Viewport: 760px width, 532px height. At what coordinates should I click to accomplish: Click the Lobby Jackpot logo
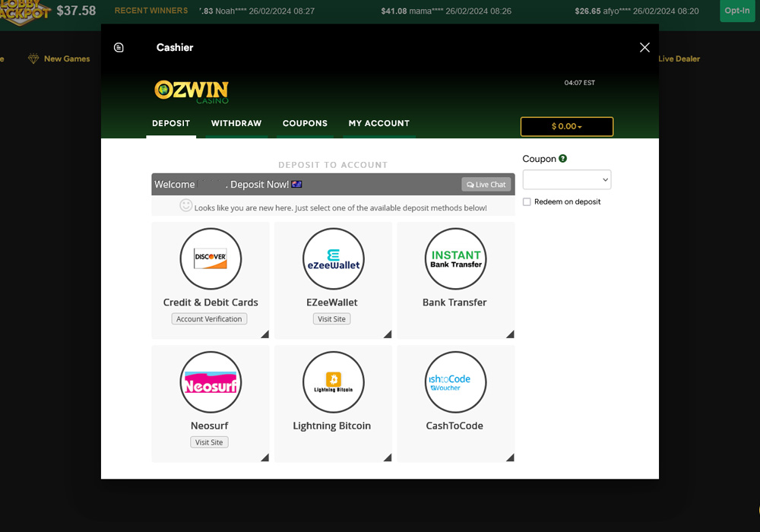24,11
